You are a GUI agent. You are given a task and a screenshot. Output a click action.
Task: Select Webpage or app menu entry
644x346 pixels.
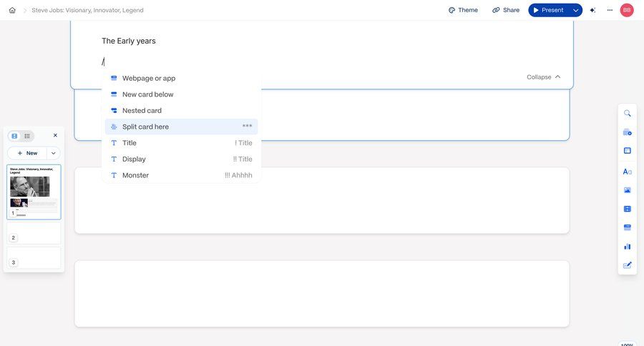pyautogui.click(x=181, y=78)
